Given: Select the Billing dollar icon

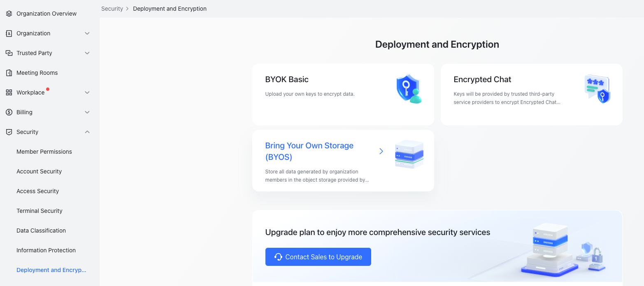Looking at the screenshot, I should 9,112.
